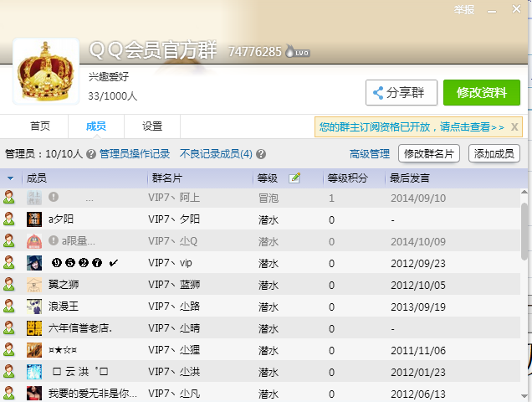Viewport: 532px width, 402px height.
Task: Click the avatar of member 翼之狮
Action: 34,285
